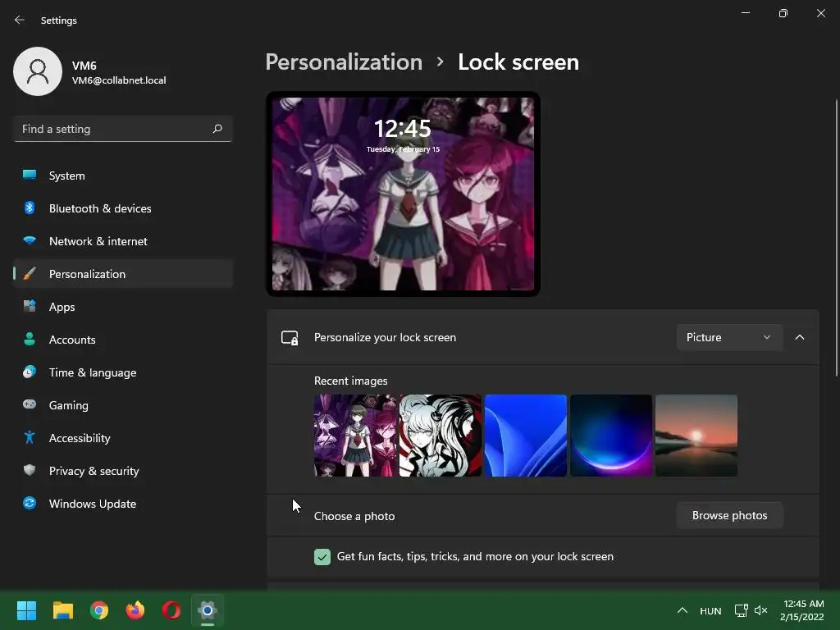Click the Windows Update sync icon
The width and height of the screenshot is (840, 630).
click(30, 503)
